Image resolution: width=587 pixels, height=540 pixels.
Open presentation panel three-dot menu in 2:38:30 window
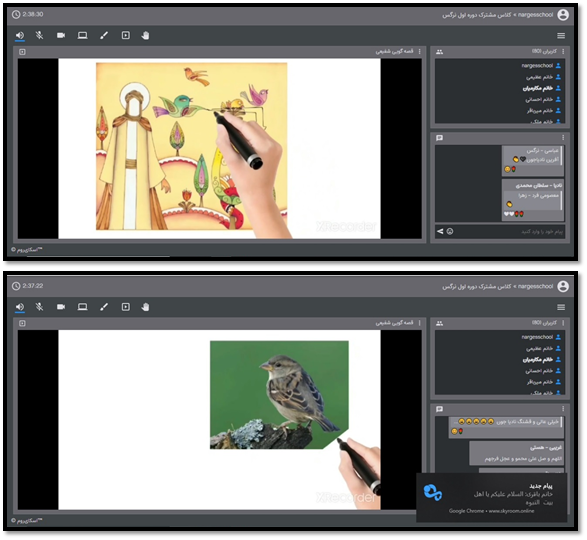(x=420, y=51)
